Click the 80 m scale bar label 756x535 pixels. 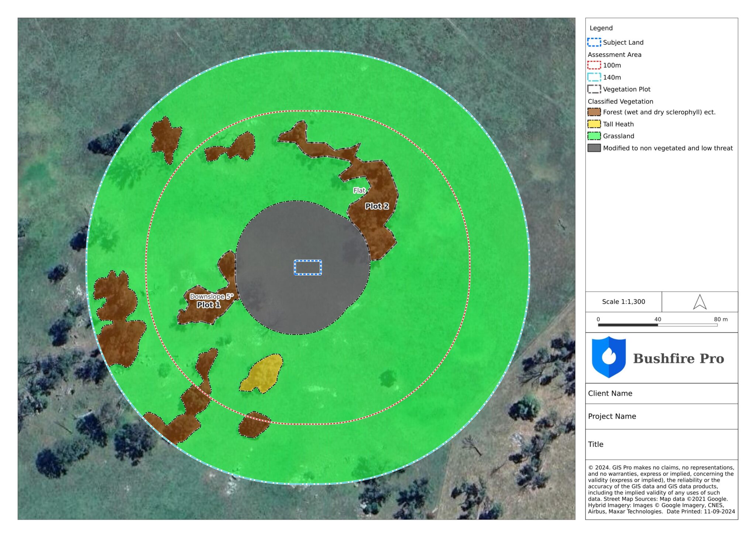[721, 319]
